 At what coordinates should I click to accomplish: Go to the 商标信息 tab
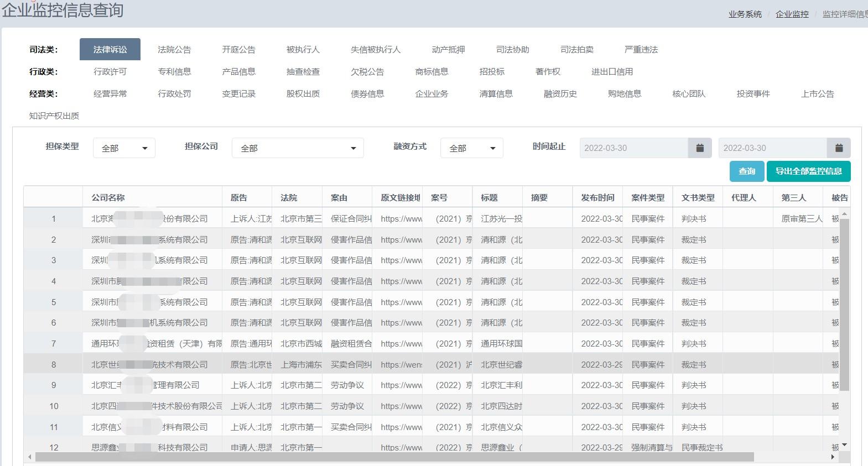point(432,72)
